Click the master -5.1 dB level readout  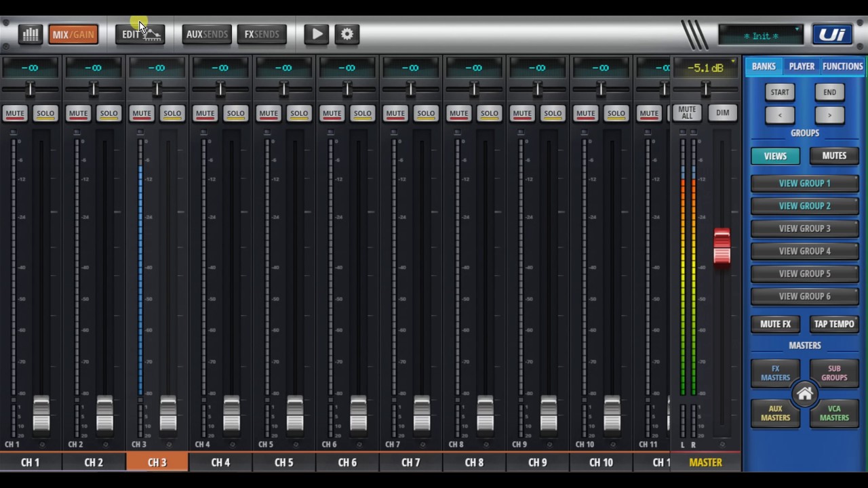pyautogui.click(x=705, y=68)
